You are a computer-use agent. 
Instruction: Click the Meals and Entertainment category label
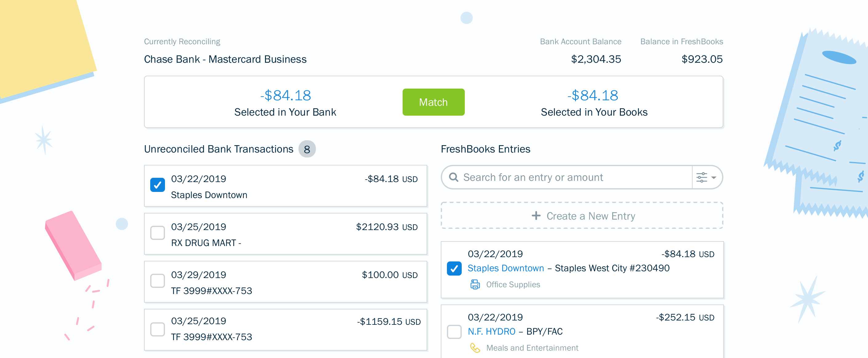point(532,348)
